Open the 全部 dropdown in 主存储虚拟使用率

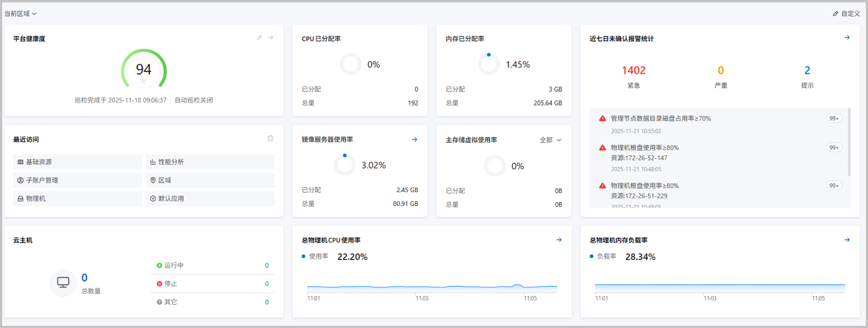pyautogui.click(x=550, y=139)
